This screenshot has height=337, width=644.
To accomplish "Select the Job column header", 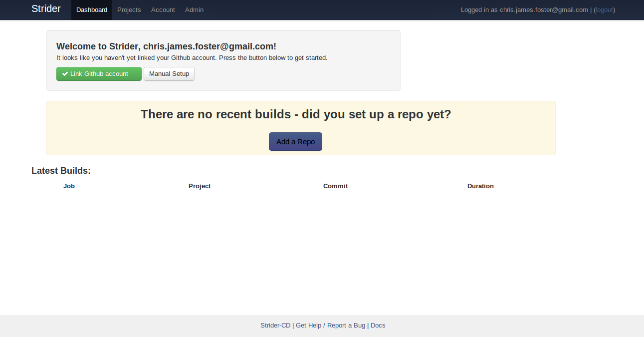I will click(69, 186).
